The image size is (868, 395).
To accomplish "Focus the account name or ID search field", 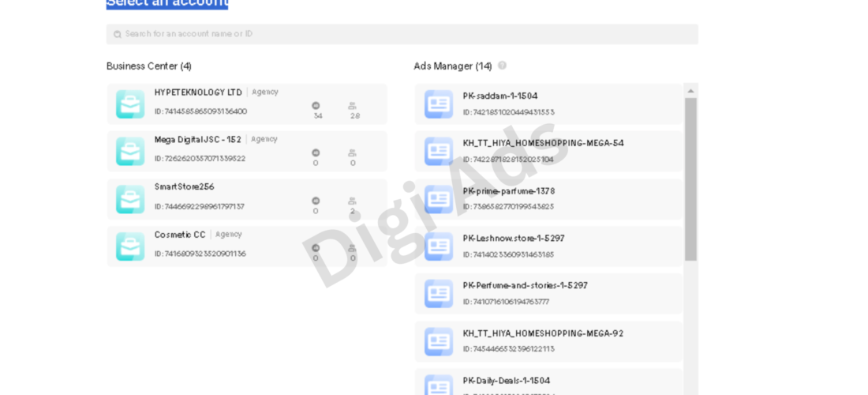I will tap(402, 34).
